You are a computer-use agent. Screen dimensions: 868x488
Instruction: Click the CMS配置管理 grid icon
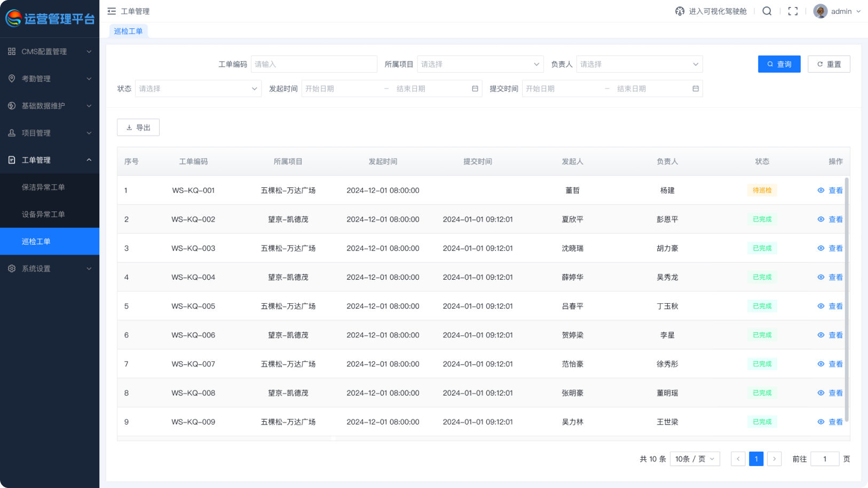point(12,52)
